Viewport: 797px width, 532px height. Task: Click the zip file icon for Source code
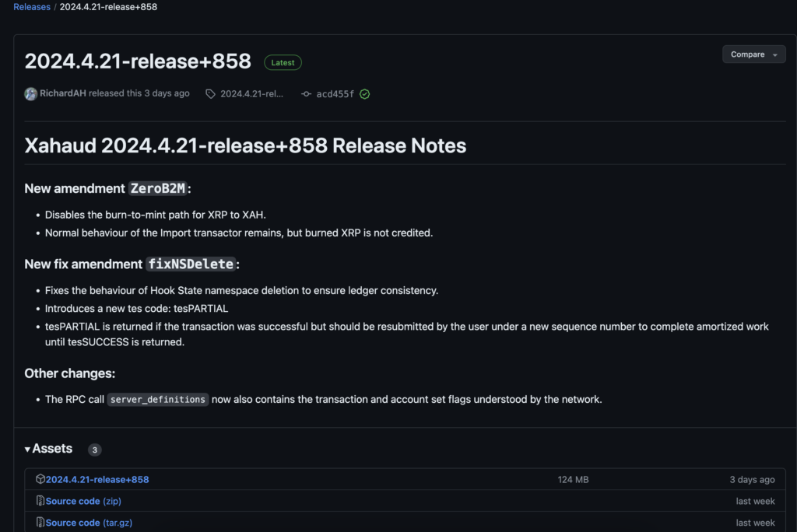(40, 502)
